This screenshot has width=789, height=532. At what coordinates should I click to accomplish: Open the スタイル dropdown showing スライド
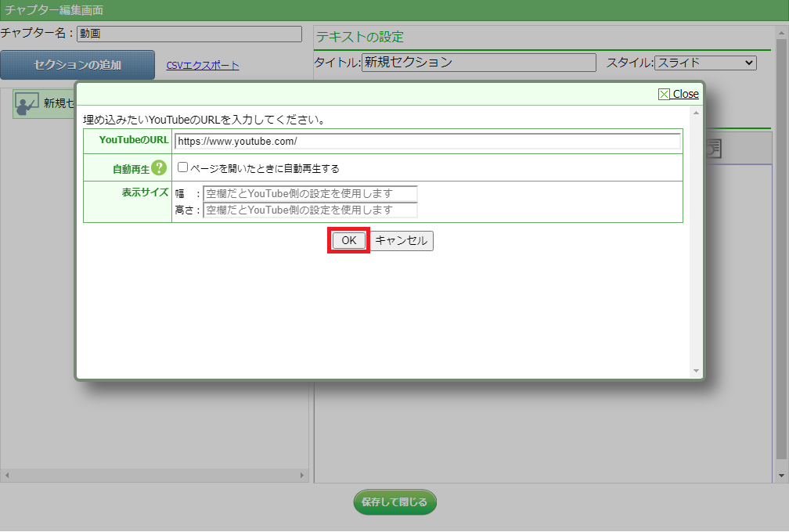point(705,63)
